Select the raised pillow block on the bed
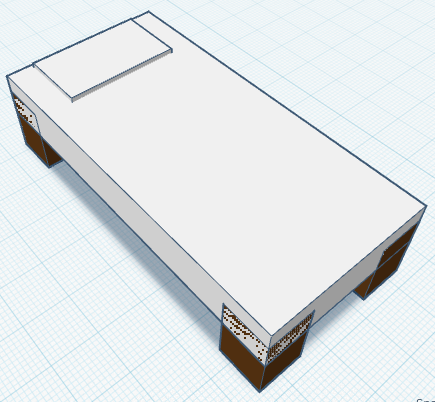 (x=103, y=59)
